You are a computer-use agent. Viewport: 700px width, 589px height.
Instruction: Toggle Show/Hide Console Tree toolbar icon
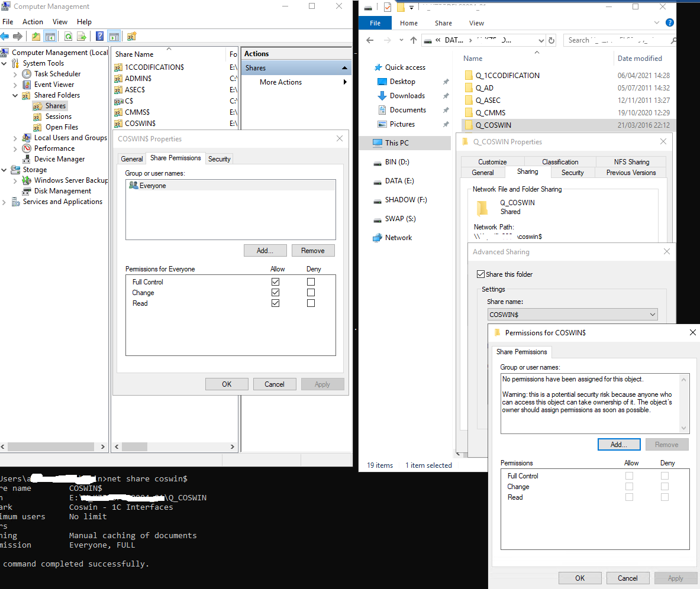coord(50,36)
